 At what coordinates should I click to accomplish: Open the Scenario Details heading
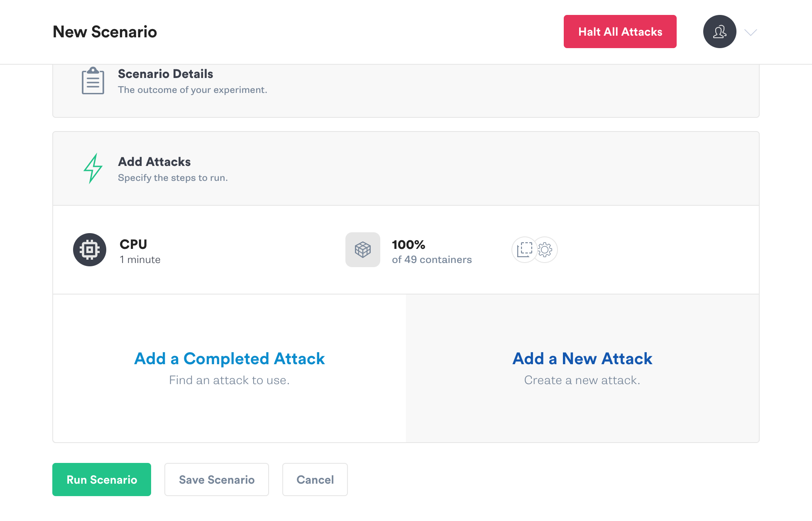(x=166, y=74)
